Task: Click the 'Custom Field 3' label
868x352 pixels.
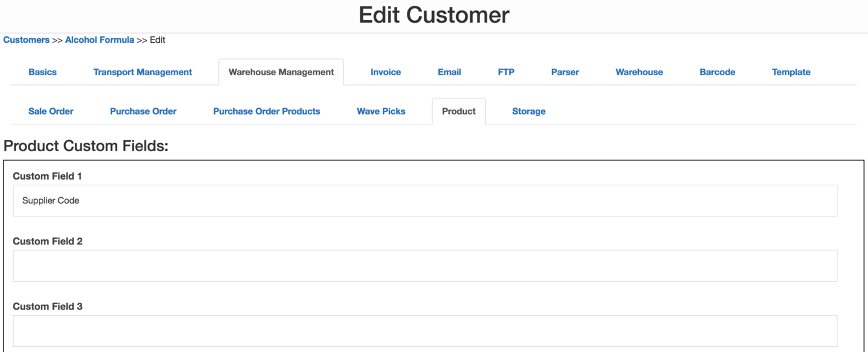Action: [x=47, y=306]
